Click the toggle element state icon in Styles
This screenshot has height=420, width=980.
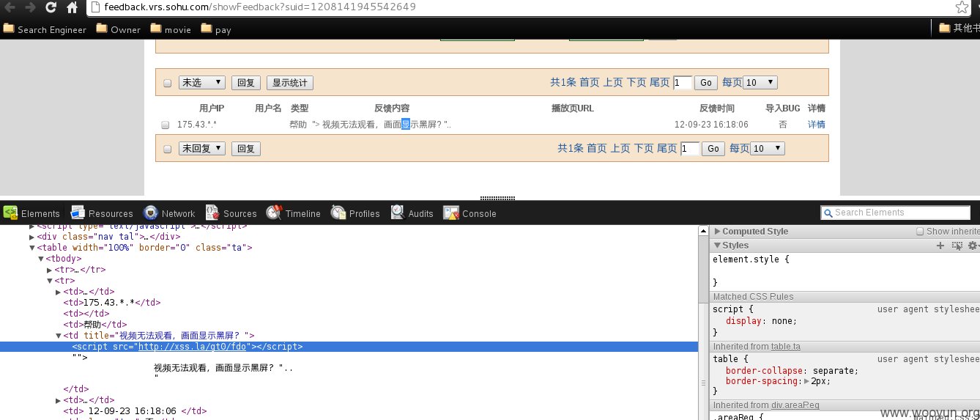coord(957,246)
